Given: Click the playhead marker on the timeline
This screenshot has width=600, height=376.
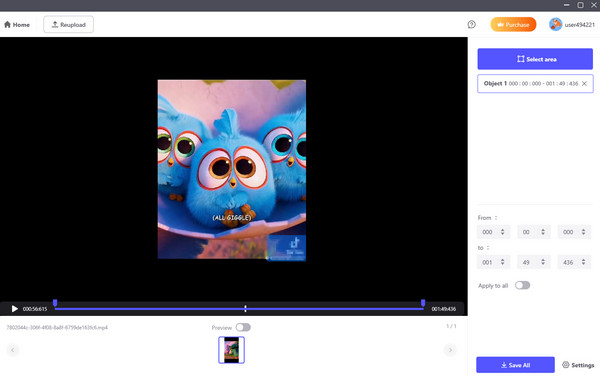Looking at the screenshot, I should click(x=245, y=308).
